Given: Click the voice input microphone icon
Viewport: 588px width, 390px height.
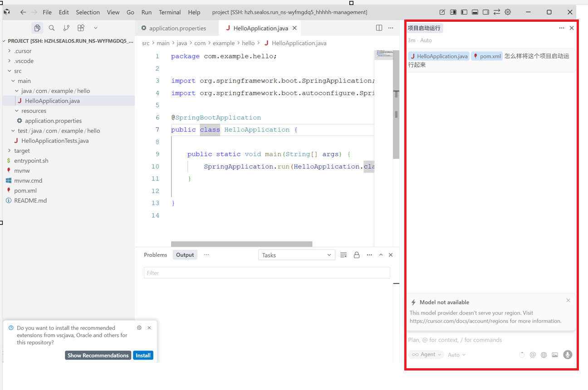Looking at the screenshot, I should click(x=568, y=355).
